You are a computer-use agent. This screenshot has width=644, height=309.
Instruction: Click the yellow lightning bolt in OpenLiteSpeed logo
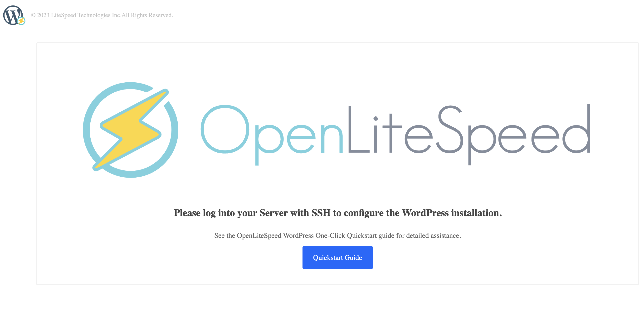131,130
